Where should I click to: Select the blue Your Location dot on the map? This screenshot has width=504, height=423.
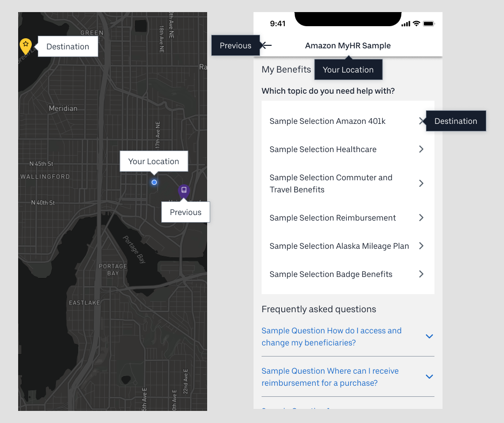tap(154, 183)
